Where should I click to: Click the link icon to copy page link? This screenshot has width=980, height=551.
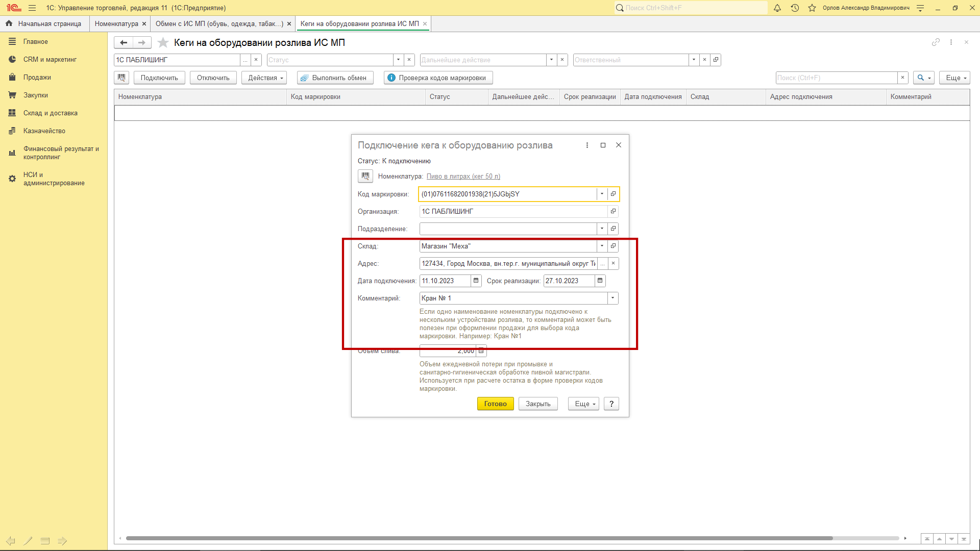936,42
